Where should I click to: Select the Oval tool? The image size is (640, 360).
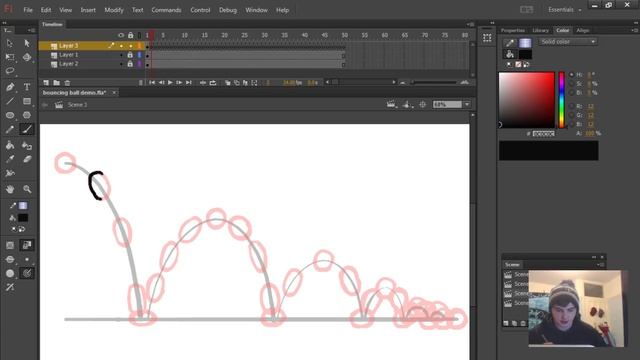pyautogui.click(x=10, y=116)
